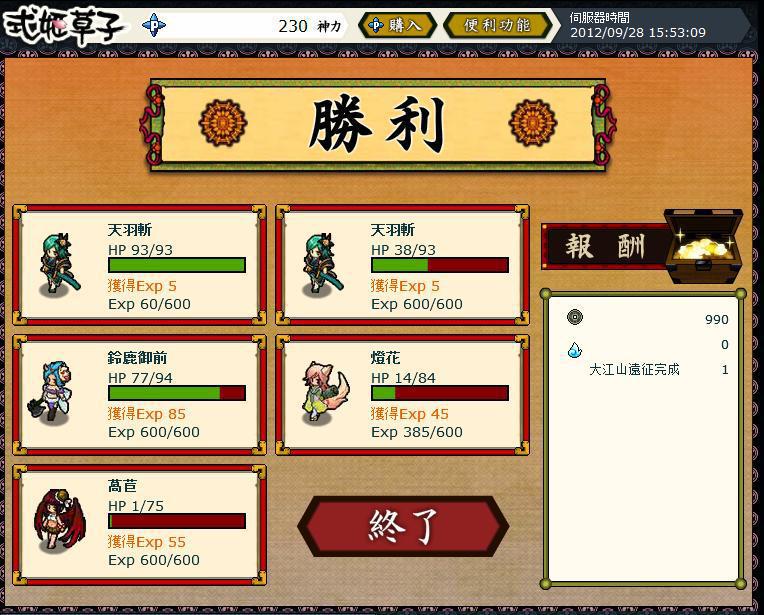Click the 報酬 rewards header label

tap(605, 246)
